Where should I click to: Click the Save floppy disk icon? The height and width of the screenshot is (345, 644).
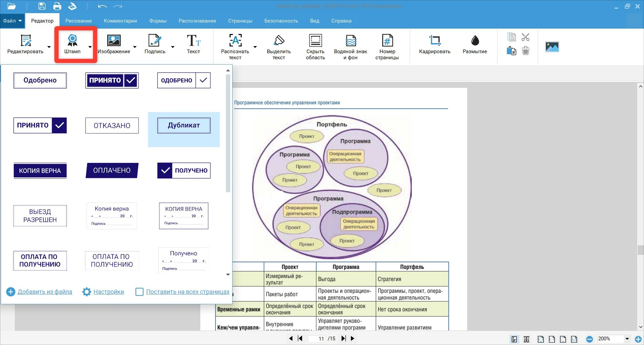click(42, 6)
